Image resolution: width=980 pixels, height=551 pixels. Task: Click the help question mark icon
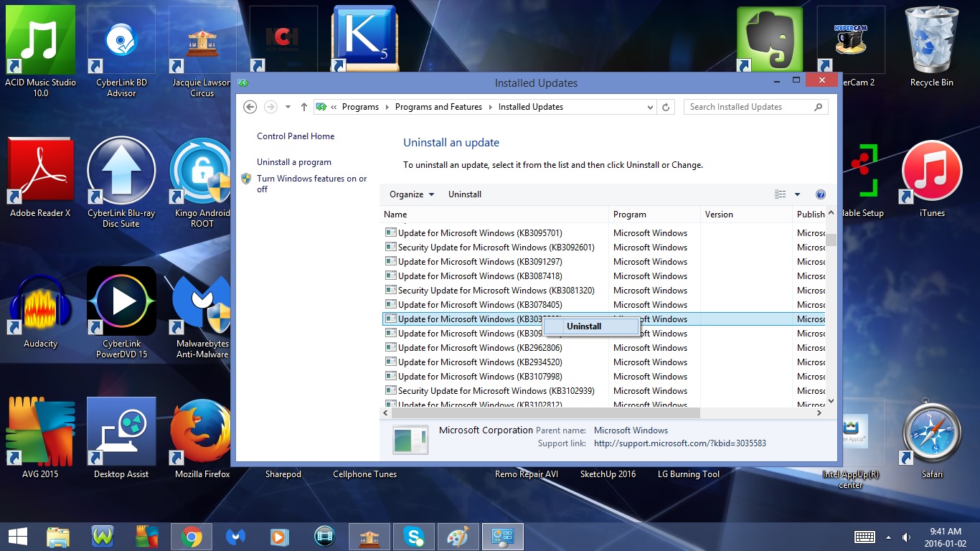pos(821,194)
